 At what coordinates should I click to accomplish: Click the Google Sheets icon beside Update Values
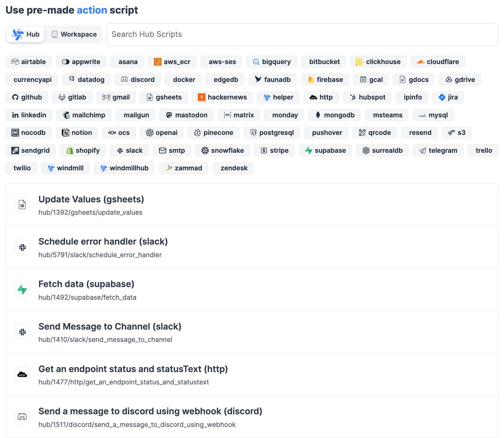(x=22, y=205)
